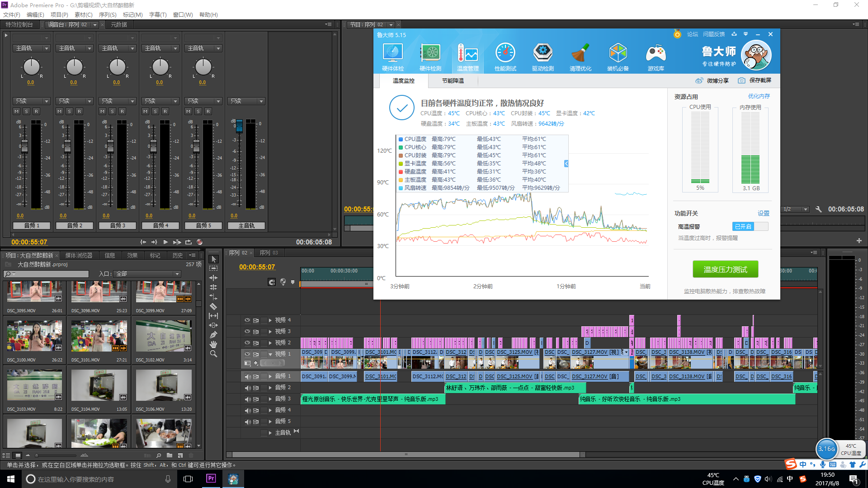Mute the 音频 1 track speaker toggle
The height and width of the screenshot is (488, 868).
point(247,376)
